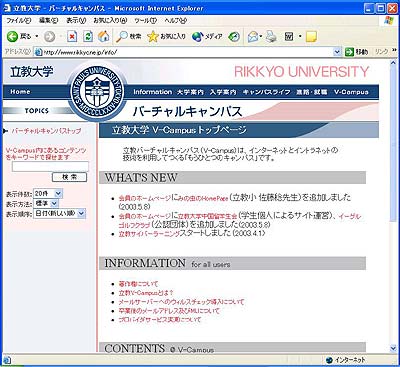Click the address bar URL field
The height and width of the screenshot is (367, 400).
(188, 52)
